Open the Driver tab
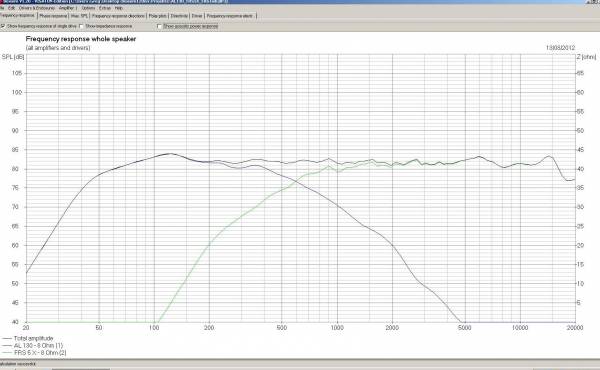Image resolution: width=600 pixels, height=370 pixels. coord(197,16)
